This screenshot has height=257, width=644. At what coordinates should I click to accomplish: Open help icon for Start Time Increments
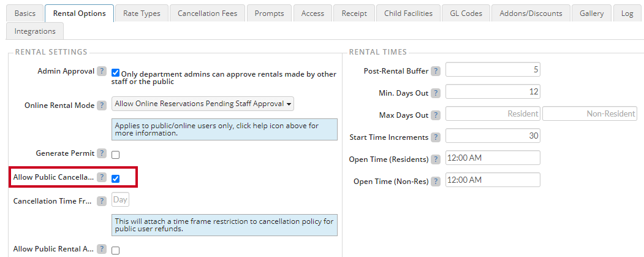(x=435, y=137)
